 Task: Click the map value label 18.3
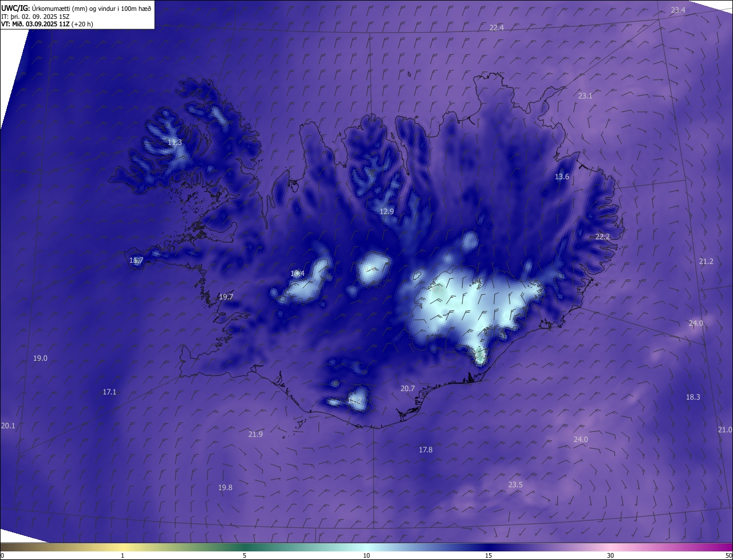693,397
